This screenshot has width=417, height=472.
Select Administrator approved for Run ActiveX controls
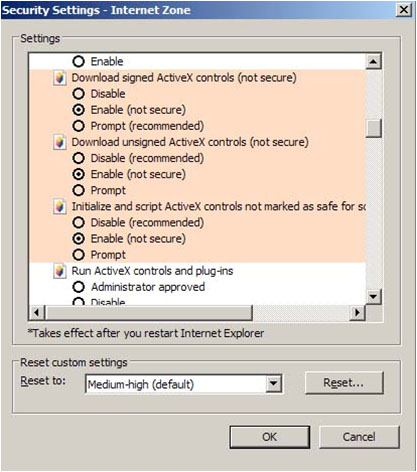tap(78, 287)
